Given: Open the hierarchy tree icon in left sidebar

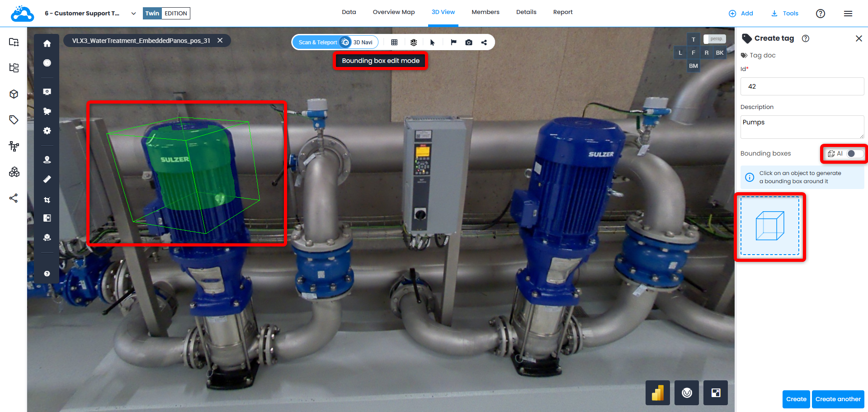Looking at the screenshot, I should coord(14,68).
